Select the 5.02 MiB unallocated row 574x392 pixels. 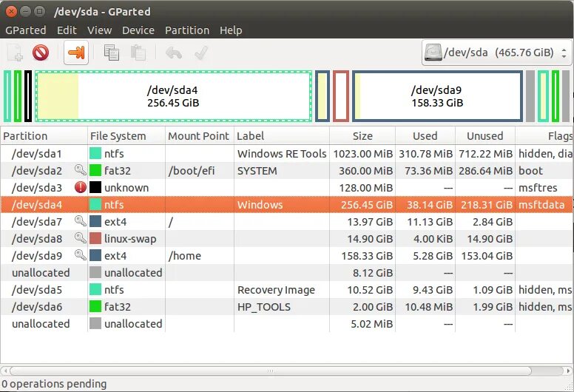287,323
